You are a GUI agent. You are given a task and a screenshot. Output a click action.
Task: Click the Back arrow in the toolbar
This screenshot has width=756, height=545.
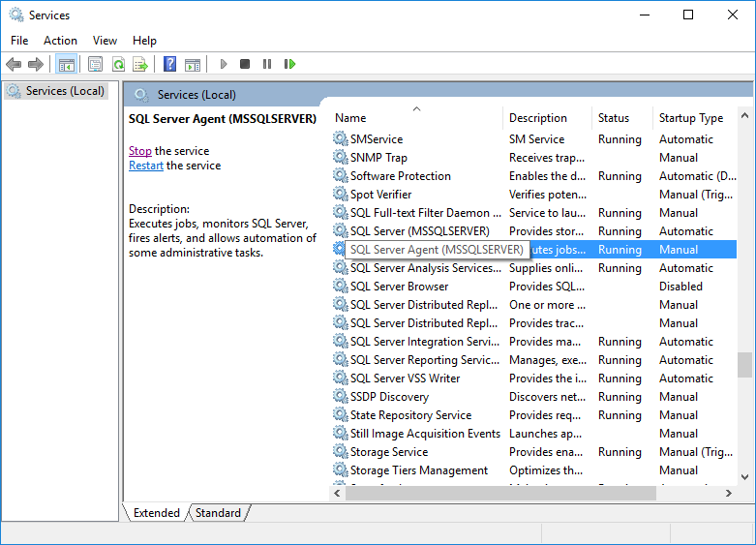(14, 64)
